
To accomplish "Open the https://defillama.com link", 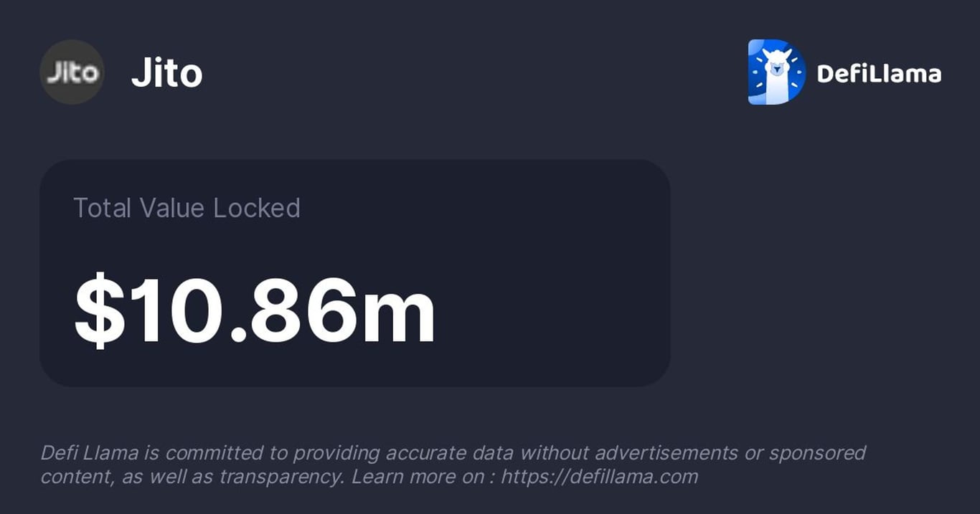I will 599,477.
